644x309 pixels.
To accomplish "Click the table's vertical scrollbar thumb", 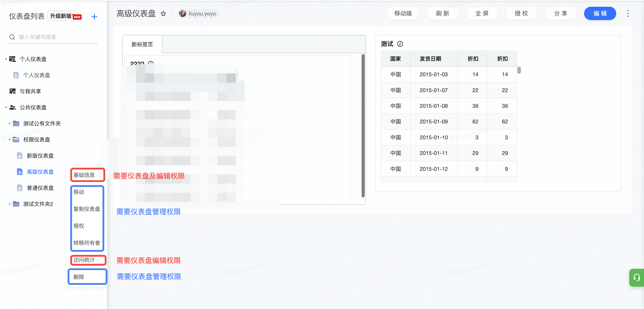I will 519,70.
